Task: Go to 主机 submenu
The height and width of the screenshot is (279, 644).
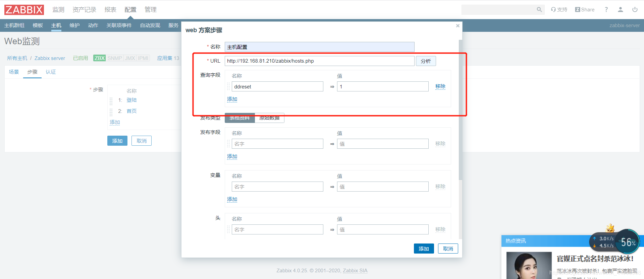Action: [x=56, y=25]
